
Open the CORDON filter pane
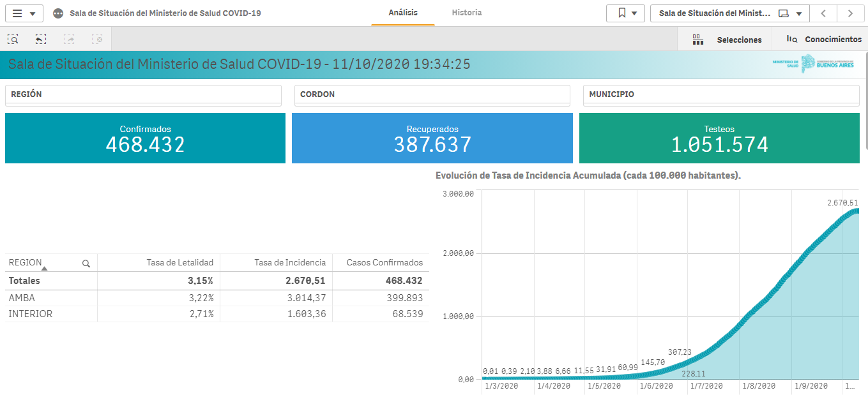click(x=432, y=94)
